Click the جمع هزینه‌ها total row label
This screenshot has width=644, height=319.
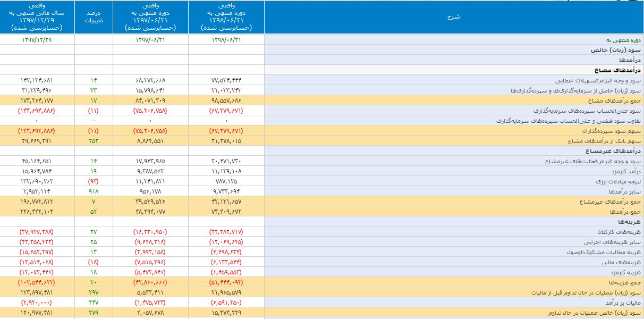[622, 282]
